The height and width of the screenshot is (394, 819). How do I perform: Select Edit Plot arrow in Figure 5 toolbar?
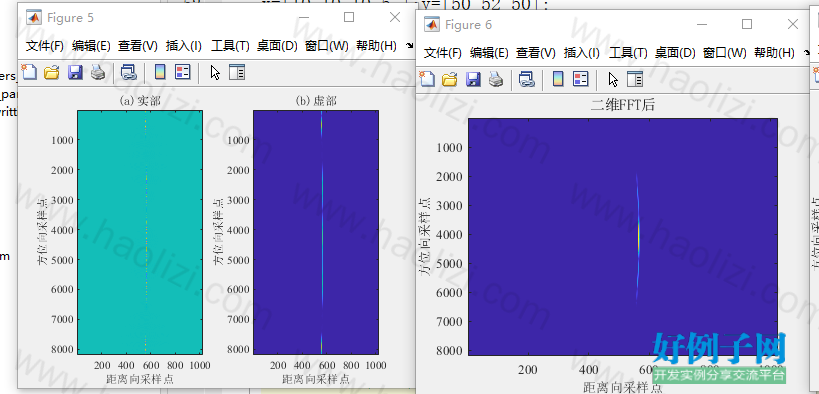pyautogui.click(x=215, y=72)
